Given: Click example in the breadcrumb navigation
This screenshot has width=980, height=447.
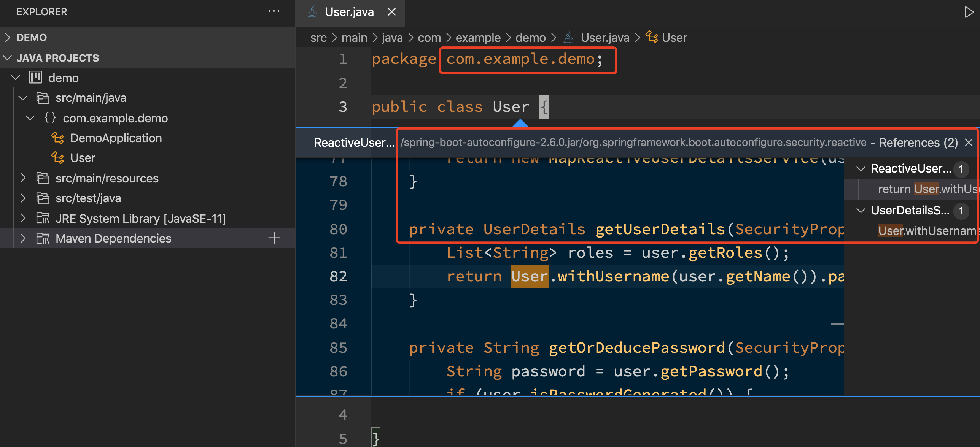Looking at the screenshot, I should click(x=478, y=37).
